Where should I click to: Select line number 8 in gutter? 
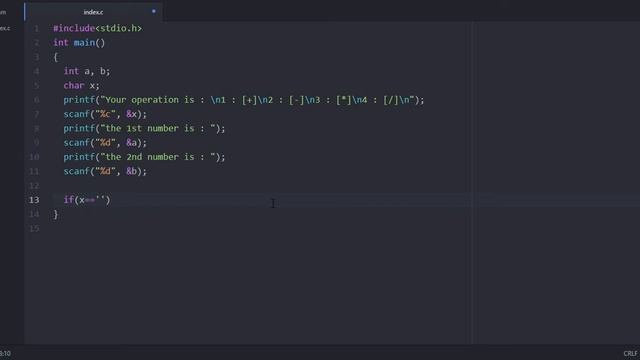click(x=36, y=128)
